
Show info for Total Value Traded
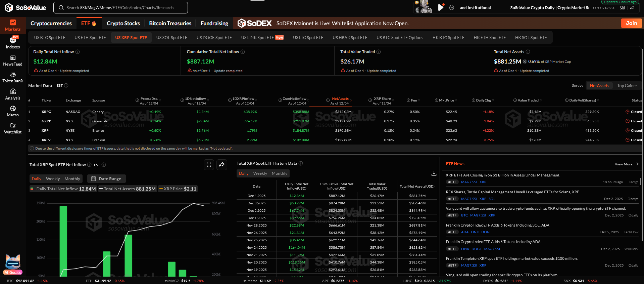tap(379, 52)
